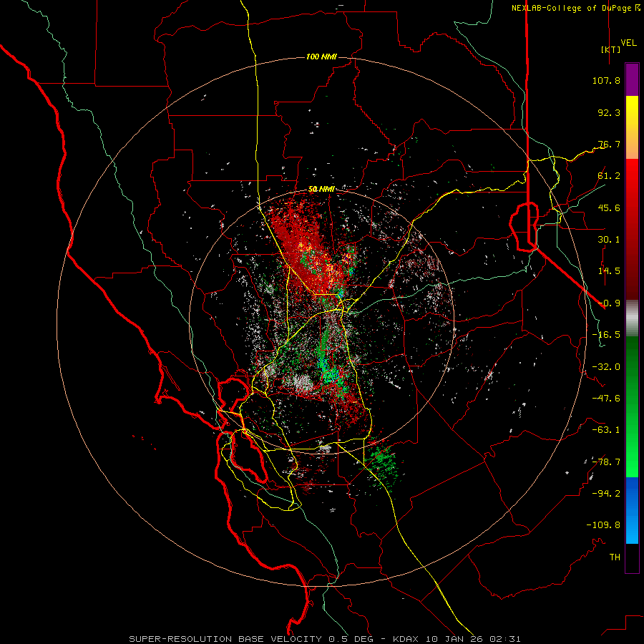Viewport: 644px width, 644px height.
Task: Select the 14.5 velocity scale value
Action: (609, 271)
